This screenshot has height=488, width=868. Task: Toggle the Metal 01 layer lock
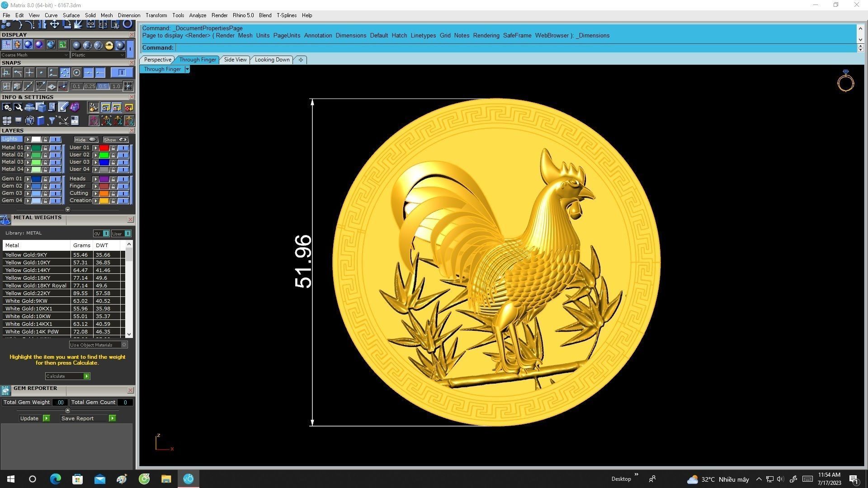45,148
